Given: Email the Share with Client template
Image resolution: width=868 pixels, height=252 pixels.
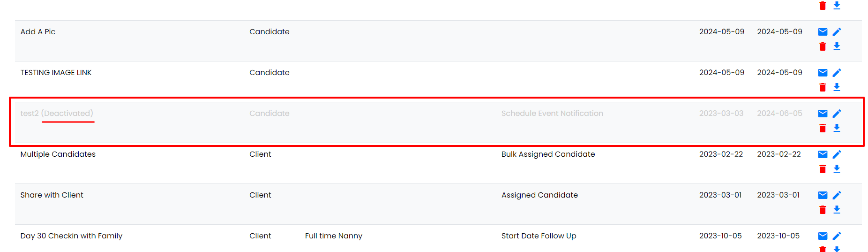Looking at the screenshot, I should (823, 195).
